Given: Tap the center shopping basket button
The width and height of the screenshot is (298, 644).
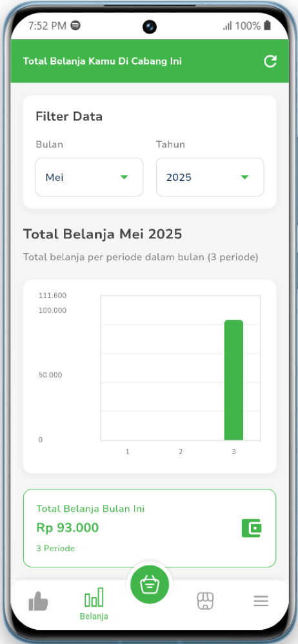Looking at the screenshot, I should (x=150, y=584).
